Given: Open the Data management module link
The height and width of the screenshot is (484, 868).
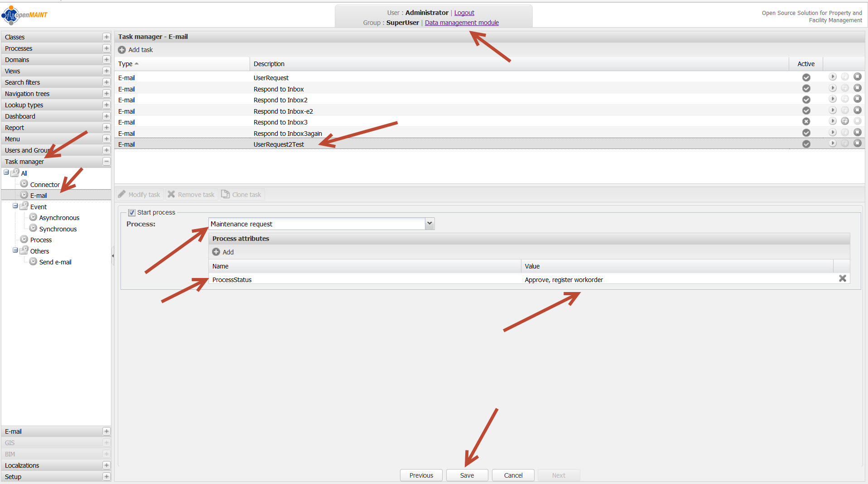Looking at the screenshot, I should [462, 23].
